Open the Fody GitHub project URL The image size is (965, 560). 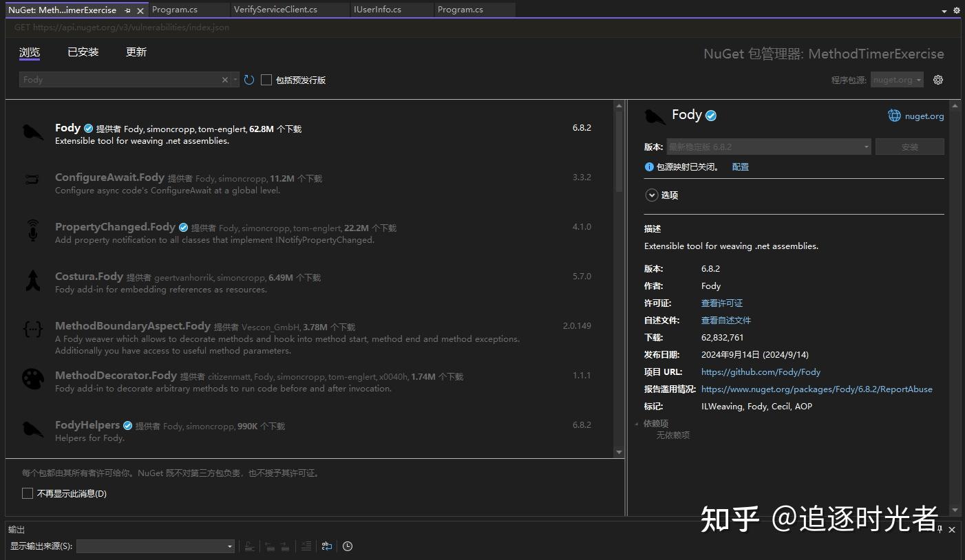(x=761, y=371)
